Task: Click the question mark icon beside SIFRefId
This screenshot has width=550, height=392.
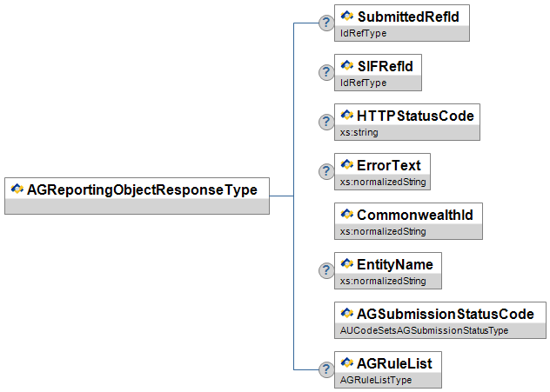Action: tap(326, 73)
